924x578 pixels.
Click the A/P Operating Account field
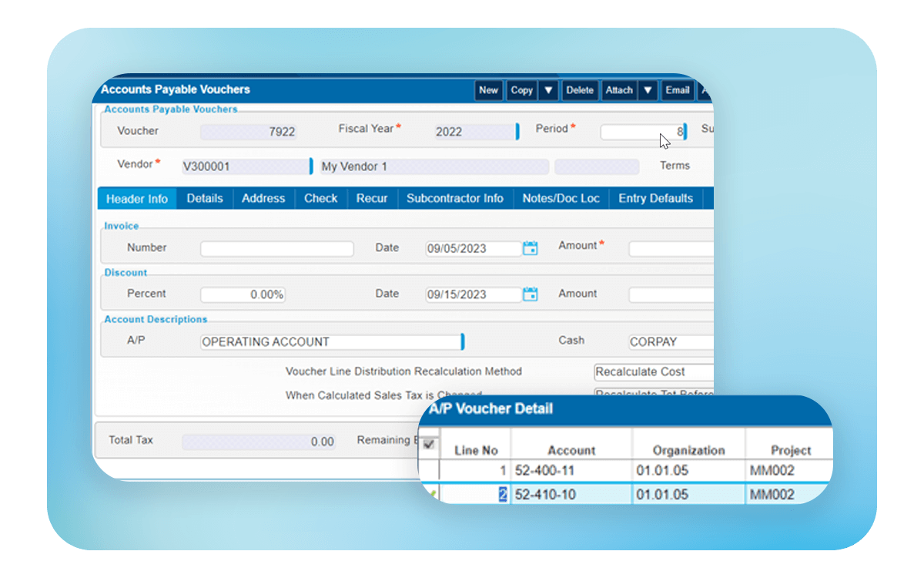pos(330,342)
